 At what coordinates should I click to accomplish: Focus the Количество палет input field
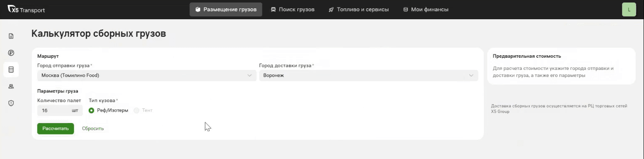pos(60,110)
